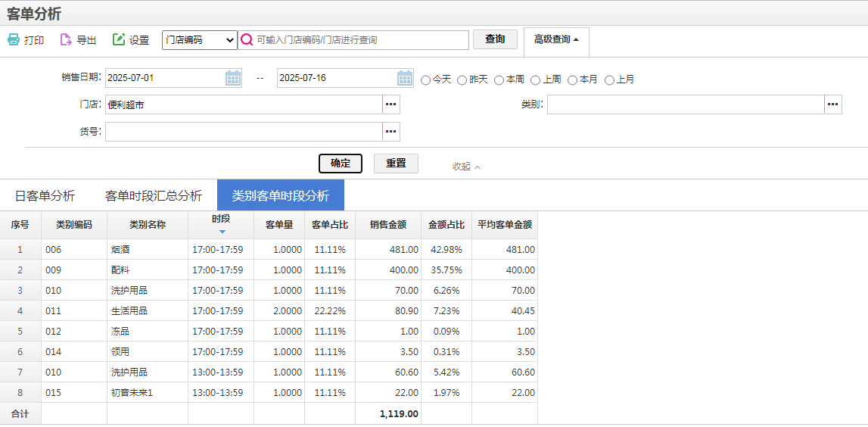
Task: Click the magnifier search icon
Action: [x=247, y=40]
